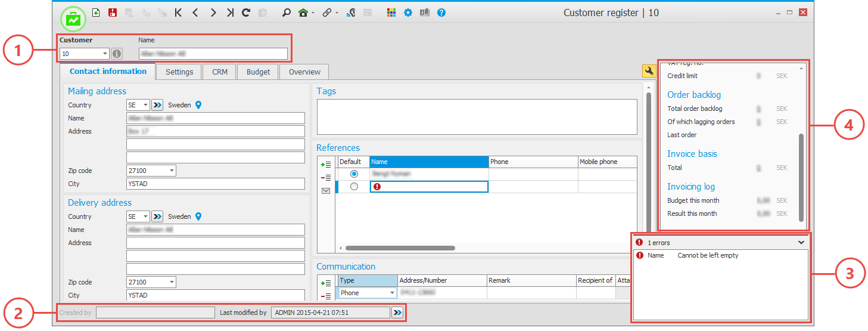868x331 pixels.
Task: Open the colorful grid apps icon
Action: pos(391,13)
